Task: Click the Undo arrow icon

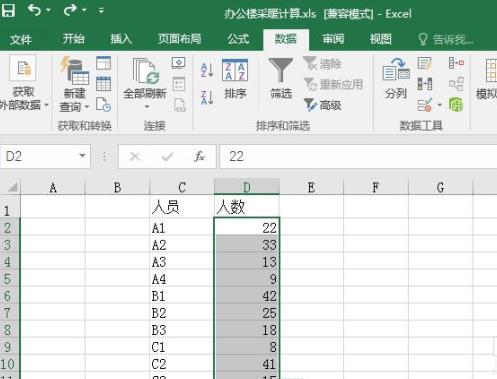Action: 34,10
